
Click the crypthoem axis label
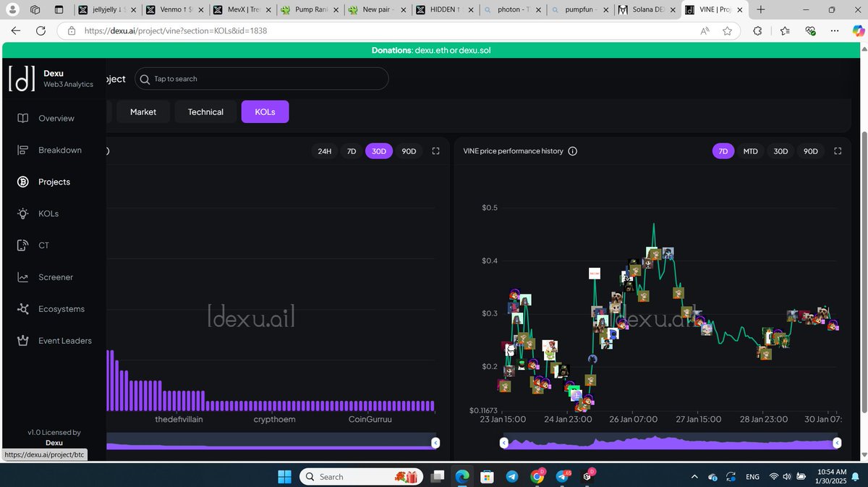274,419
